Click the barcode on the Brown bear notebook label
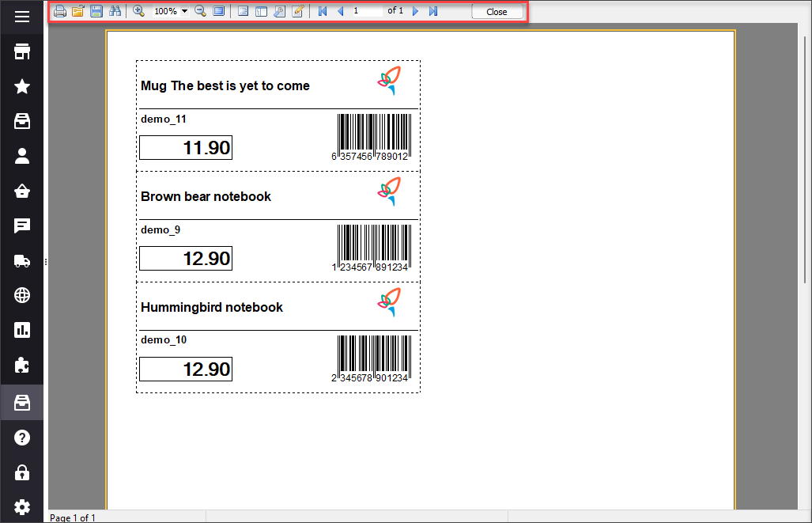Viewport: 812px width, 523px height. click(372, 248)
